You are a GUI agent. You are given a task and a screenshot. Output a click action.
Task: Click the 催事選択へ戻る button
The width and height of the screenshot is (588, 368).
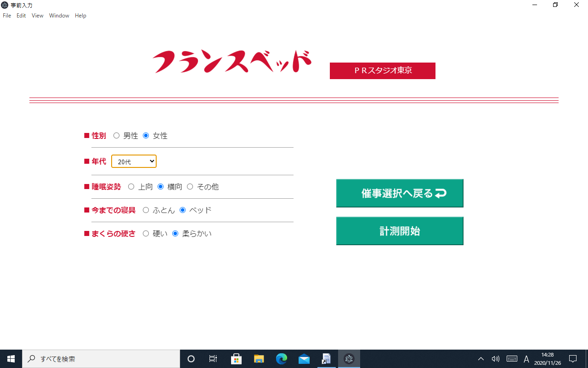pyautogui.click(x=400, y=193)
